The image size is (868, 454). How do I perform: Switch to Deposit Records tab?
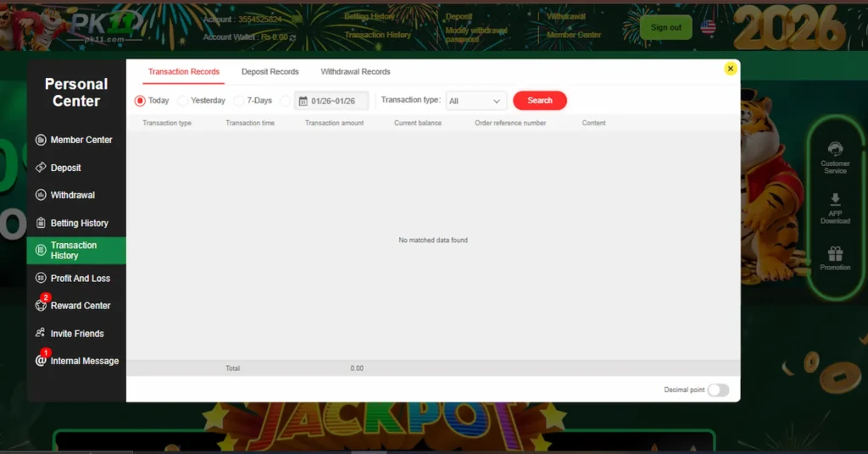tap(270, 72)
